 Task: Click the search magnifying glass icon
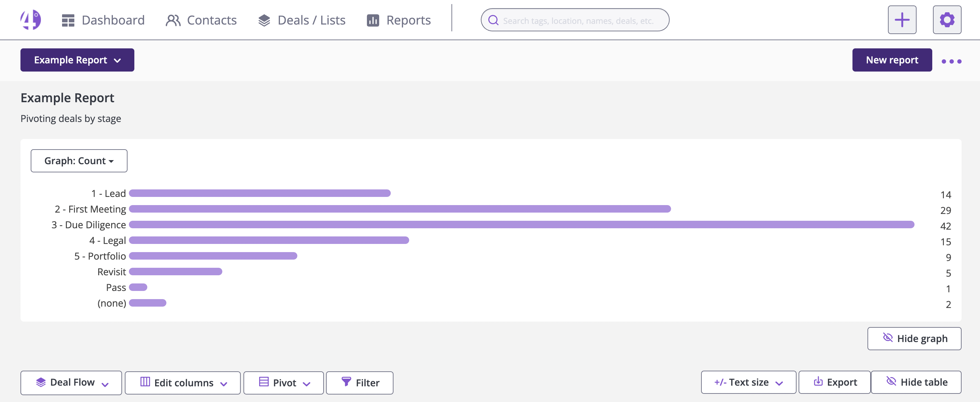pos(493,20)
